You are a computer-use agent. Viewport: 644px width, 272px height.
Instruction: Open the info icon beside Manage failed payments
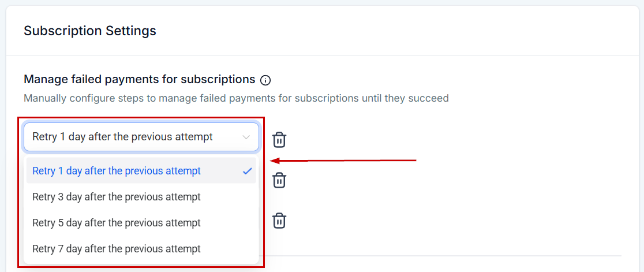265,80
